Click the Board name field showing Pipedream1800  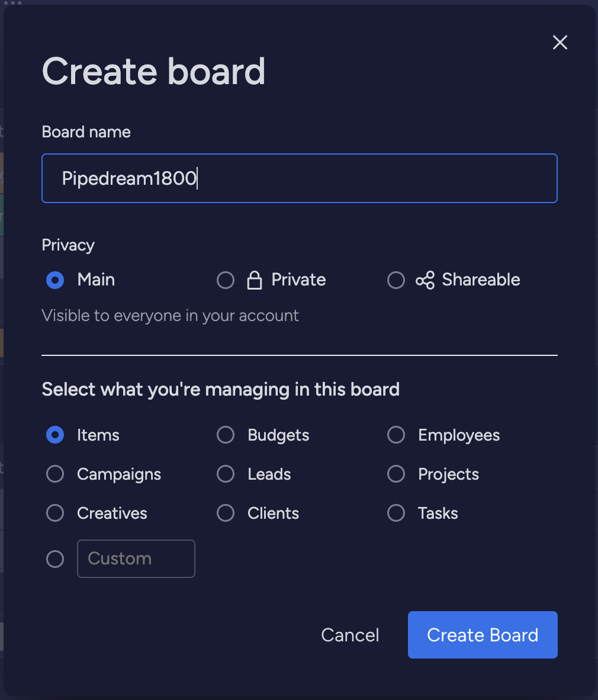pyautogui.click(x=299, y=178)
